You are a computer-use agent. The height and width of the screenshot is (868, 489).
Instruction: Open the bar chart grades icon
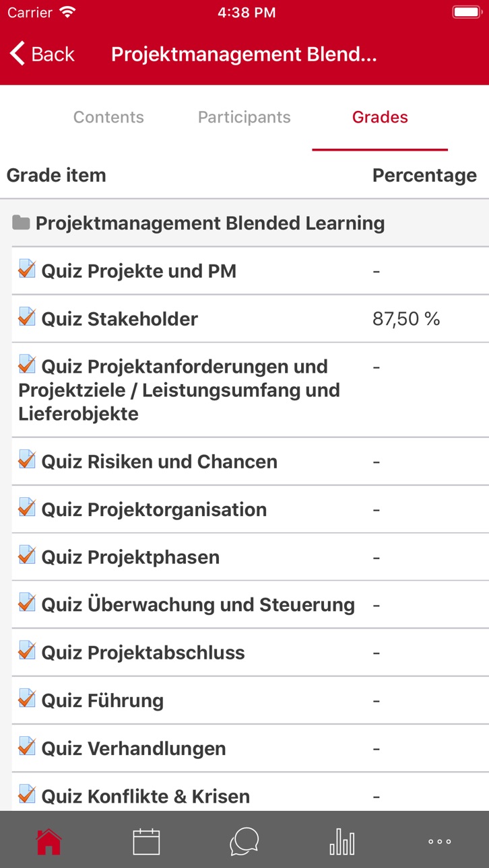(341, 841)
